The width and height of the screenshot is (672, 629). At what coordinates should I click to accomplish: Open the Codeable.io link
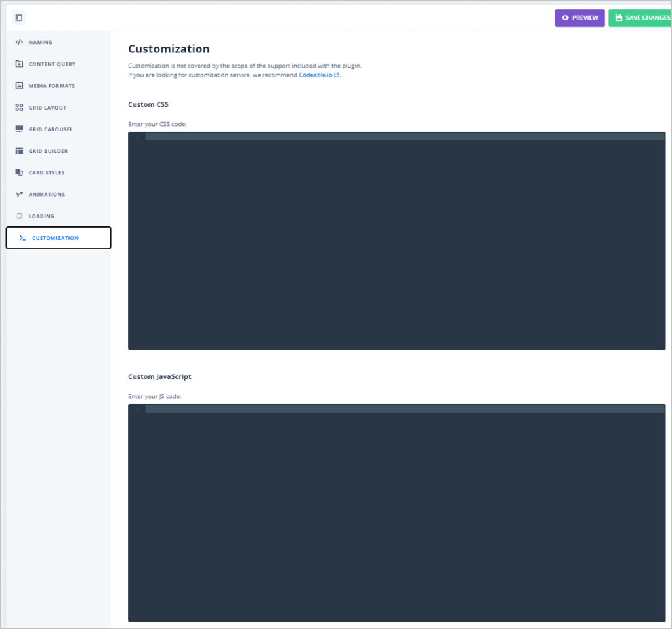click(316, 75)
